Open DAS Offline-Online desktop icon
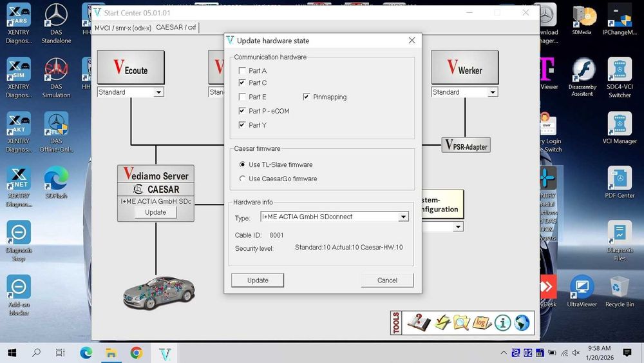 56,132
